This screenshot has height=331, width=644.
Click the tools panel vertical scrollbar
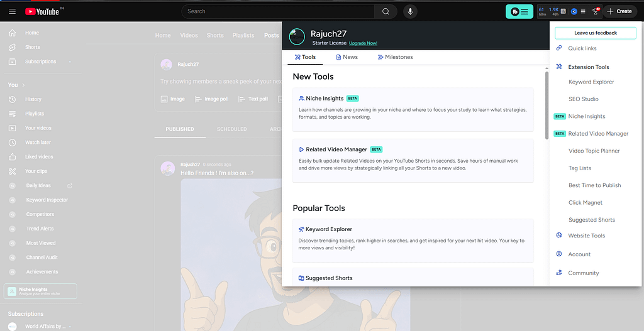click(547, 106)
